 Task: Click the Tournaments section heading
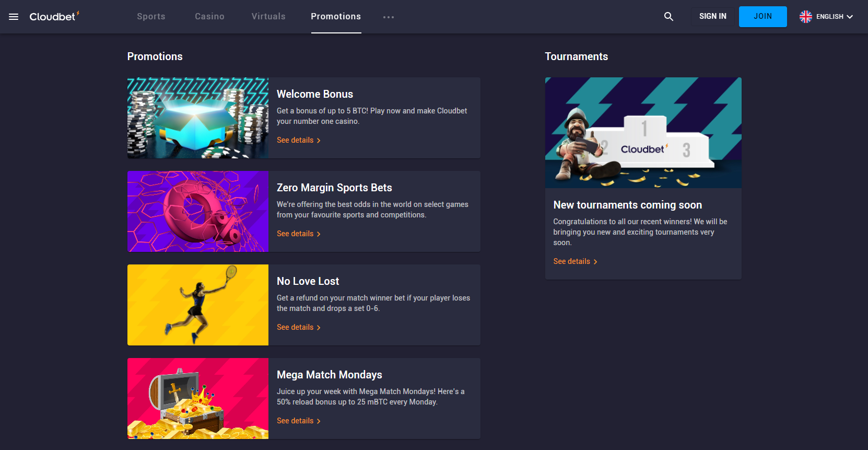click(x=577, y=56)
